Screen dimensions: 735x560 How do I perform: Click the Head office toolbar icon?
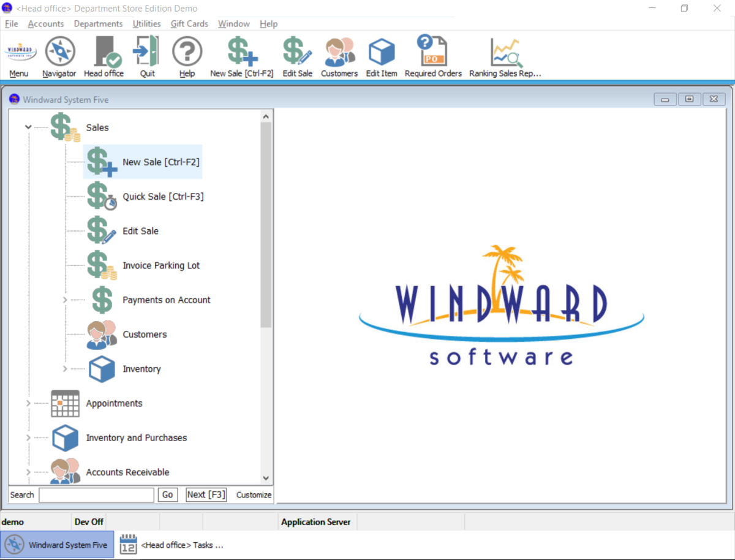click(x=104, y=55)
